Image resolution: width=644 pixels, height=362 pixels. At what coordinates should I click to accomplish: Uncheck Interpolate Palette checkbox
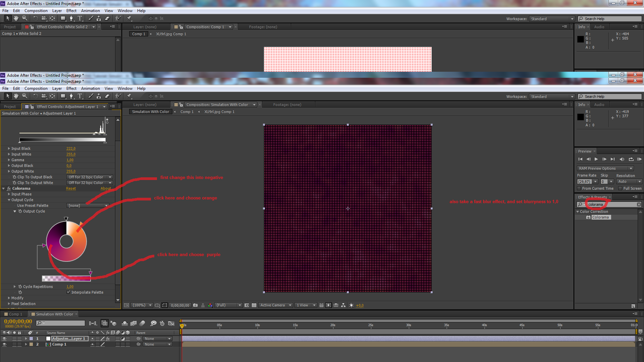pyautogui.click(x=68, y=292)
